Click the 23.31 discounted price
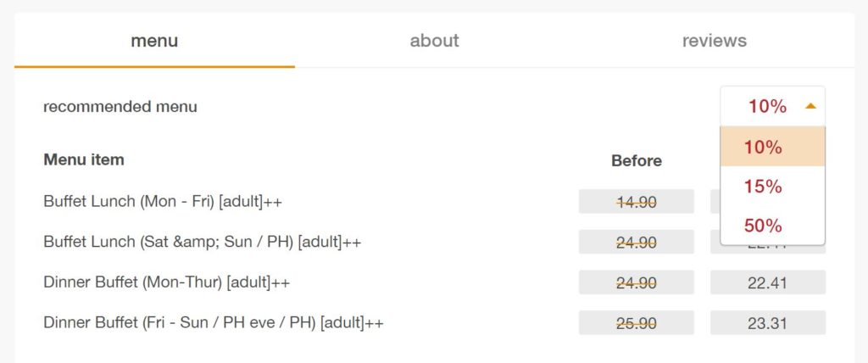Viewport: 868px width, 363px height. tap(767, 323)
